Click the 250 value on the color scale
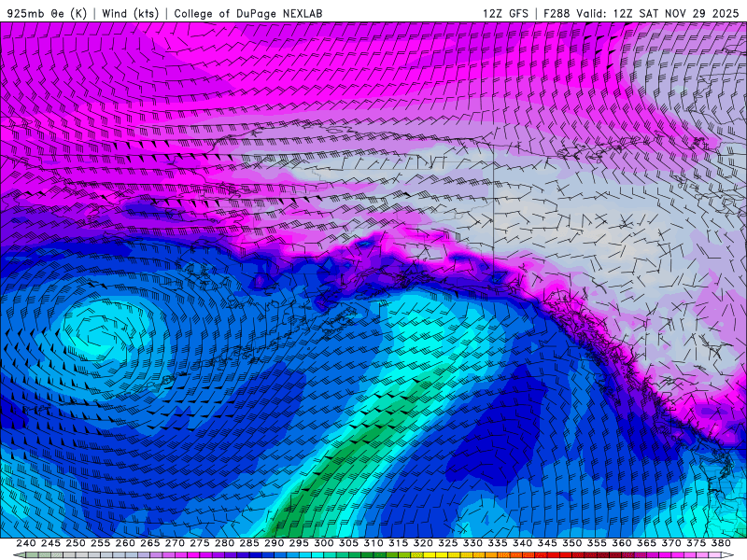 76,543
